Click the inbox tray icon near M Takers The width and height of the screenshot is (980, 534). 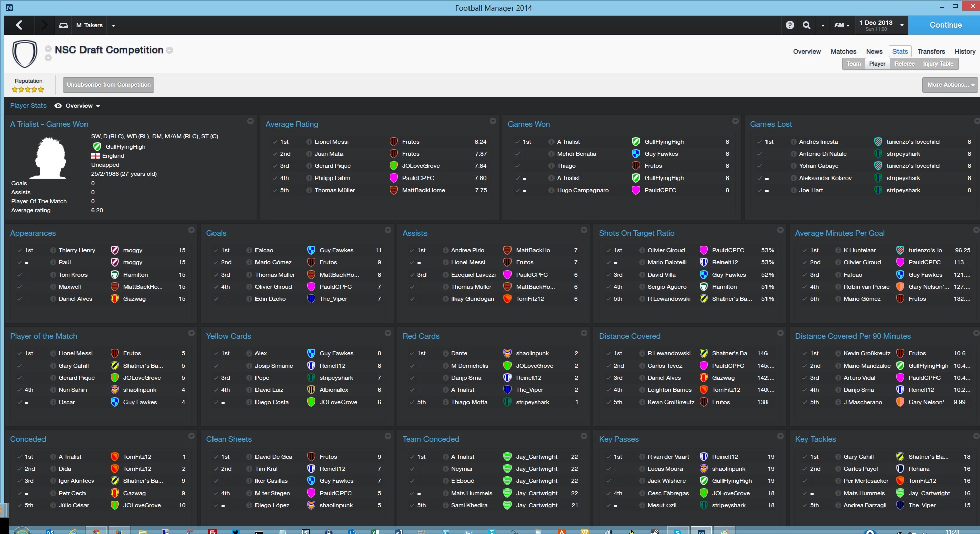[63, 25]
